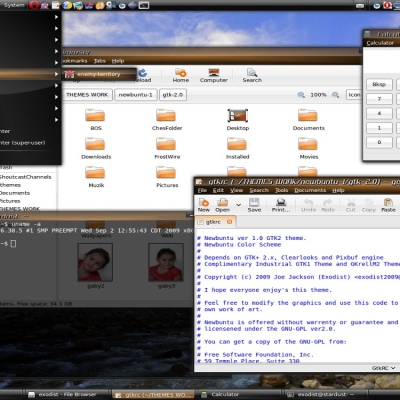The width and height of the screenshot is (400, 400).
Task: Click the Redo icon in gedit
Action: tap(328, 205)
